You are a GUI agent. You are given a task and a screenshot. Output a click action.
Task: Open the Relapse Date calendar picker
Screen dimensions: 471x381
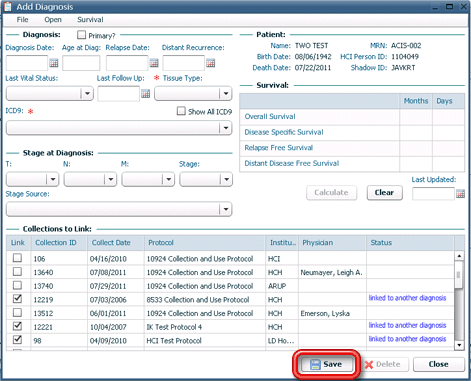pyautogui.click(x=154, y=63)
